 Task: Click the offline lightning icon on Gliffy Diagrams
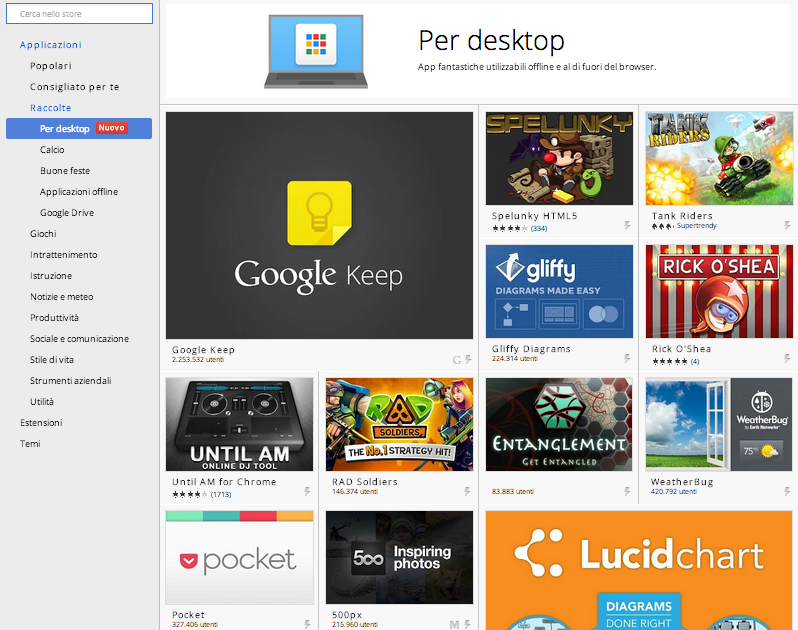click(627, 358)
